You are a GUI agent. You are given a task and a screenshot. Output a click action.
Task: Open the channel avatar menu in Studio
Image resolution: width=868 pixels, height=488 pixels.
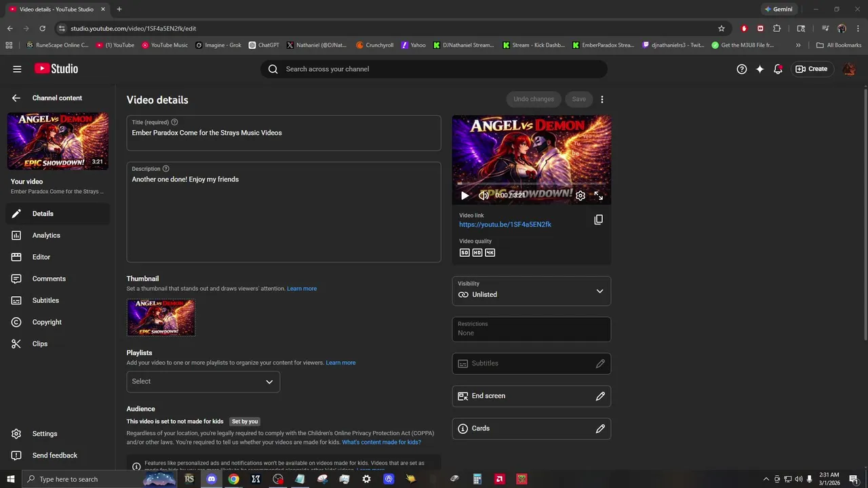tap(849, 69)
